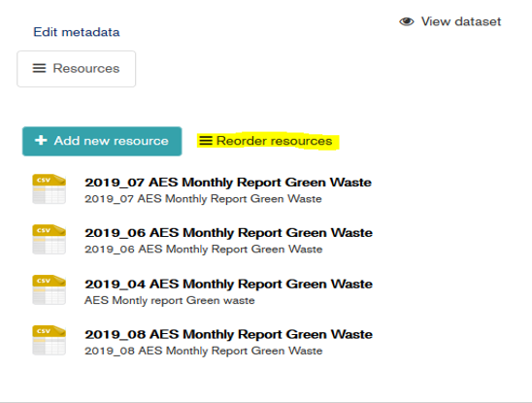Click the plus icon on Add new resource

41,140
